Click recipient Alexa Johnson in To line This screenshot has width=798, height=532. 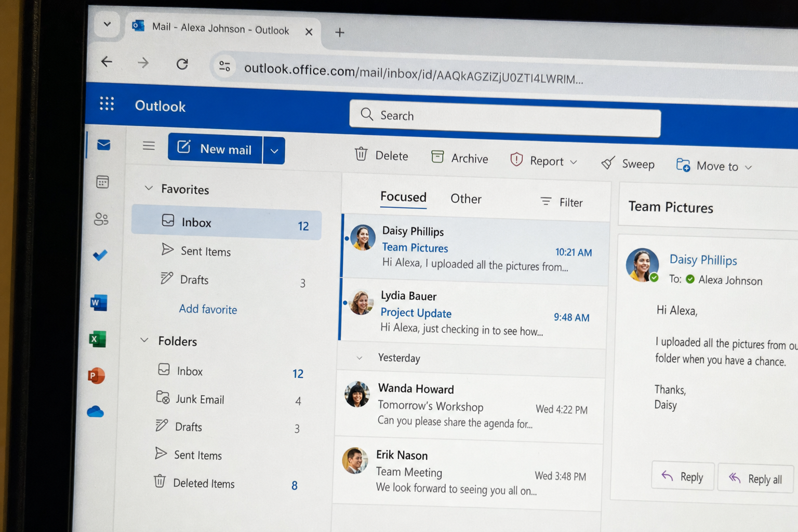730,281
